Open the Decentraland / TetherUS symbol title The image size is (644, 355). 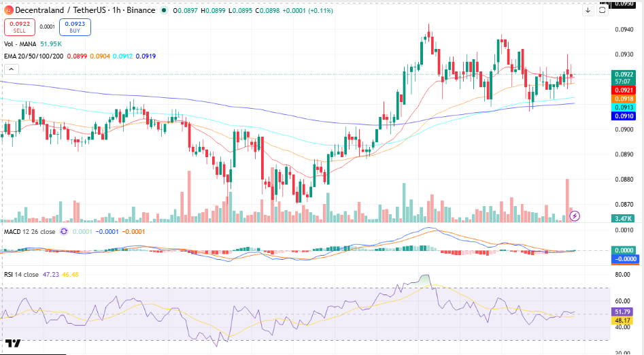pyautogui.click(x=85, y=10)
